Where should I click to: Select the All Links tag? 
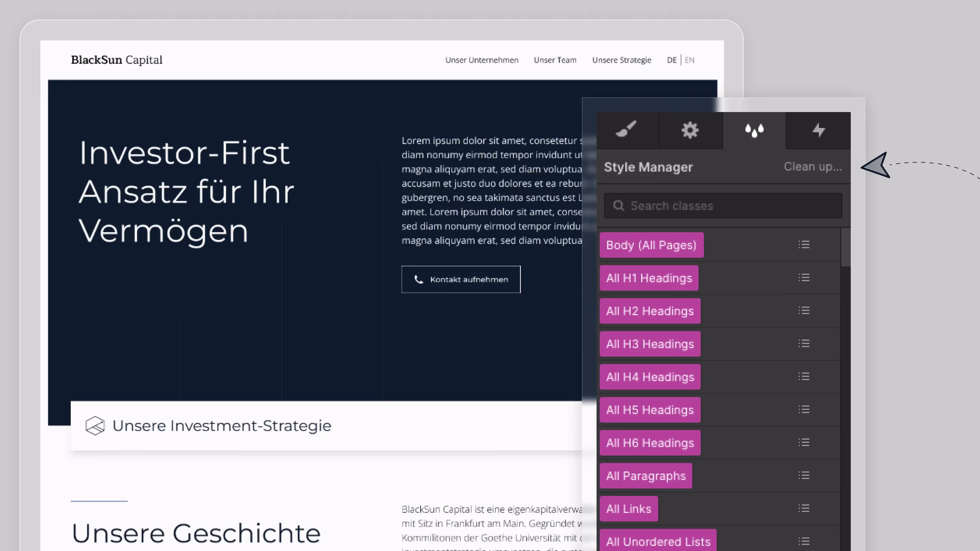(628, 509)
